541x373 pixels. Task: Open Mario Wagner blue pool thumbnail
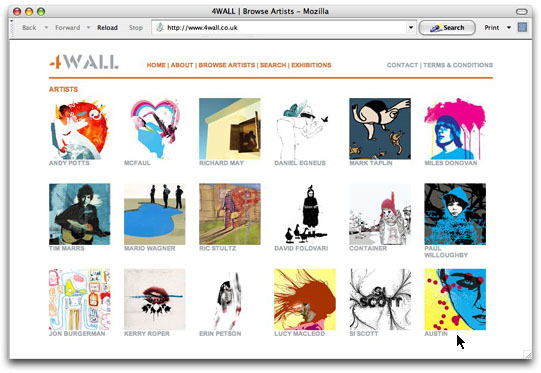click(x=155, y=214)
